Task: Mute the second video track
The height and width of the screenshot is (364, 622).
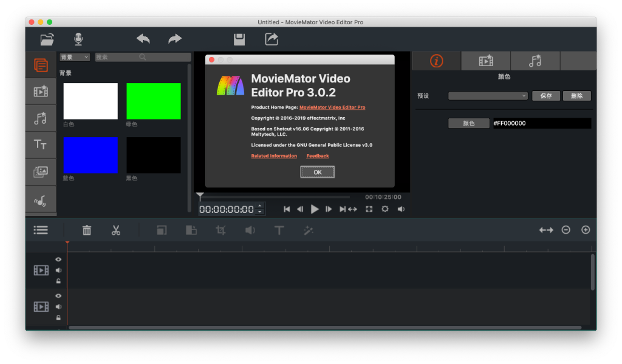Action: point(58,306)
